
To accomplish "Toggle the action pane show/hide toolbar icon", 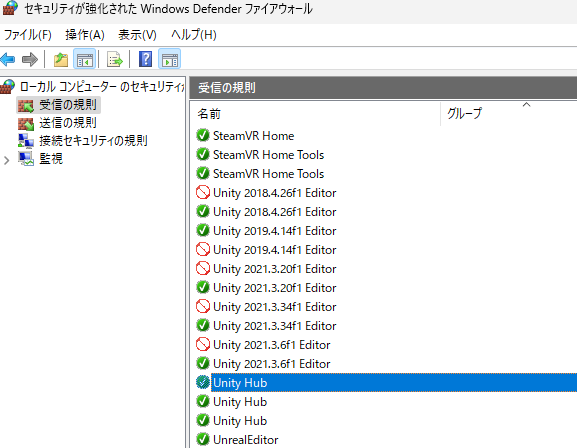I will tap(169, 59).
